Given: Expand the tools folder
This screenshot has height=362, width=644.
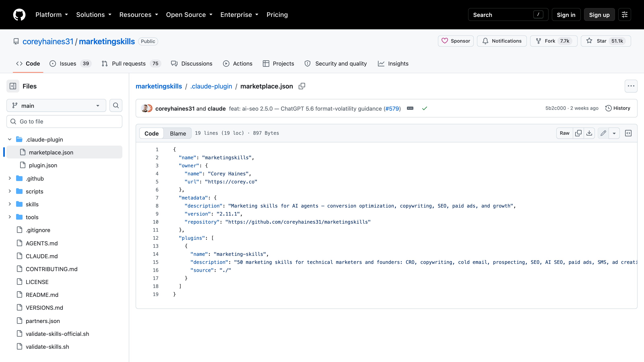Looking at the screenshot, I should tap(10, 217).
